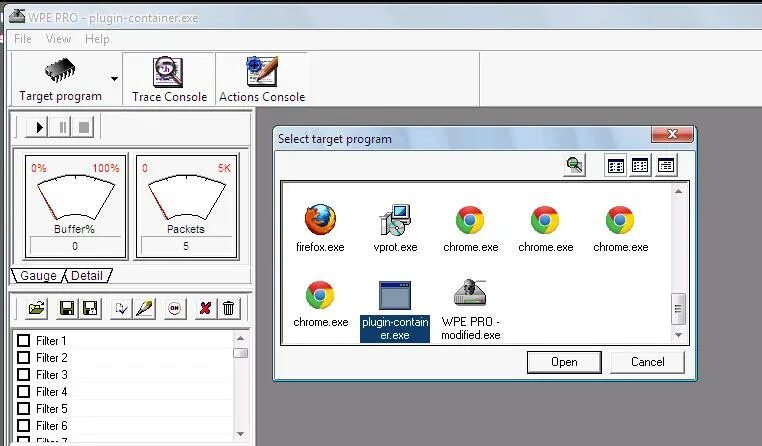Click the Filter 4 label text
This screenshot has width=762, height=446.
(x=51, y=392)
